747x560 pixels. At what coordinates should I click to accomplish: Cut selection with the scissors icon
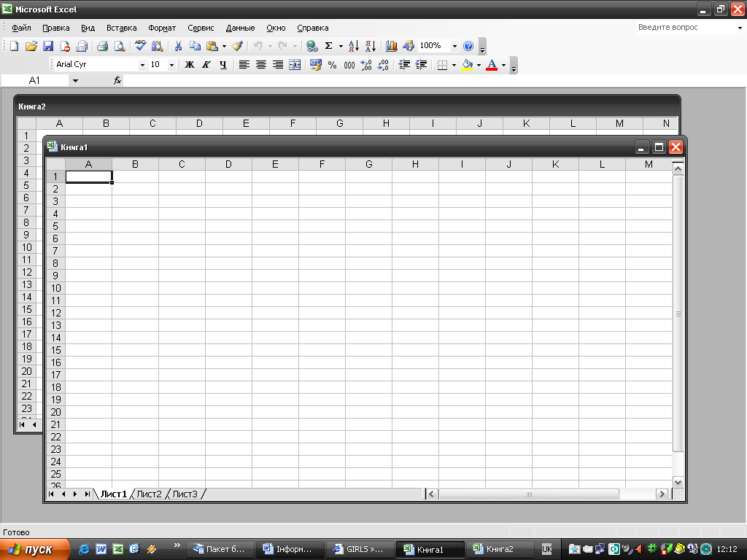point(178,46)
